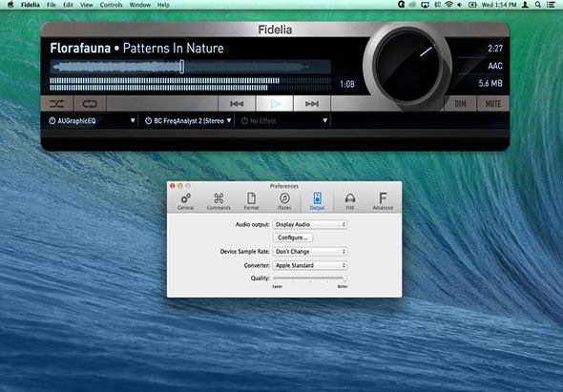Click the AAC format label
Image resolution: width=563 pixels, height=392 pixels.
tap(495, 66)
